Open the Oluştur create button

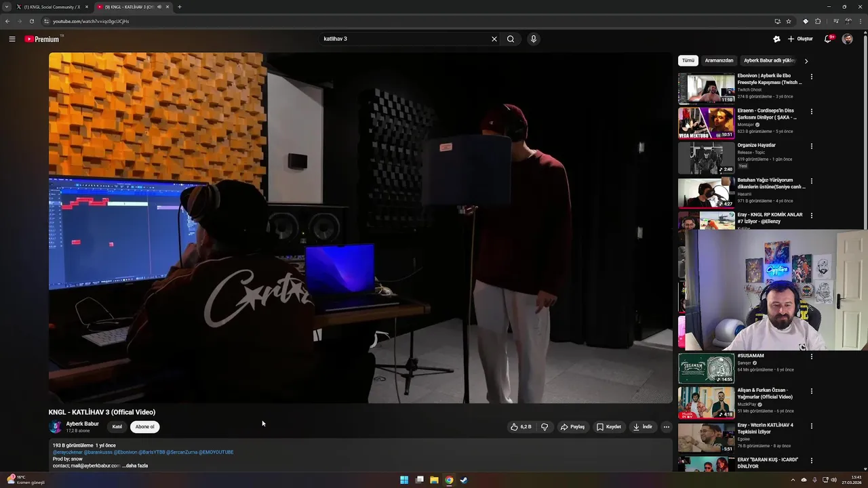point(800,39)
